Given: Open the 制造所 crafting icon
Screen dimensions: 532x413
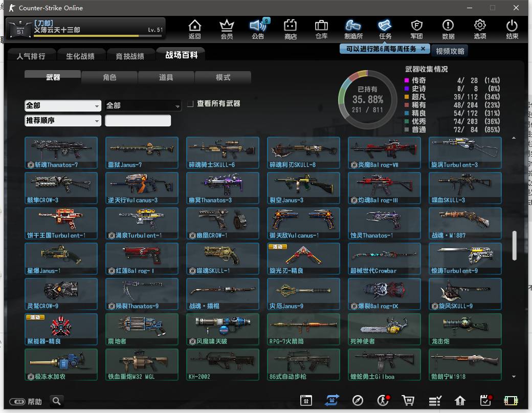Looking at the screenshot, I should (353, 29).
